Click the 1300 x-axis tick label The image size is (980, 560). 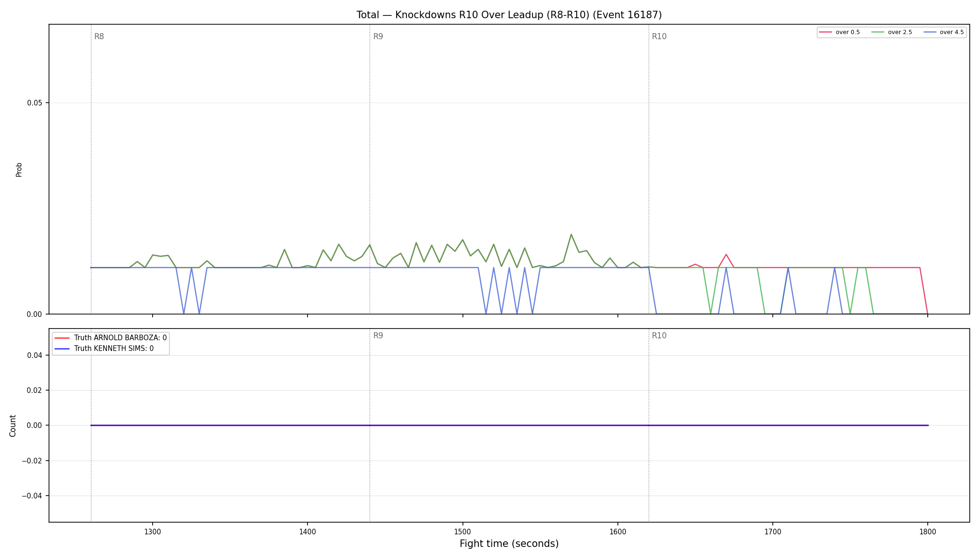click(x=153, y=532)
